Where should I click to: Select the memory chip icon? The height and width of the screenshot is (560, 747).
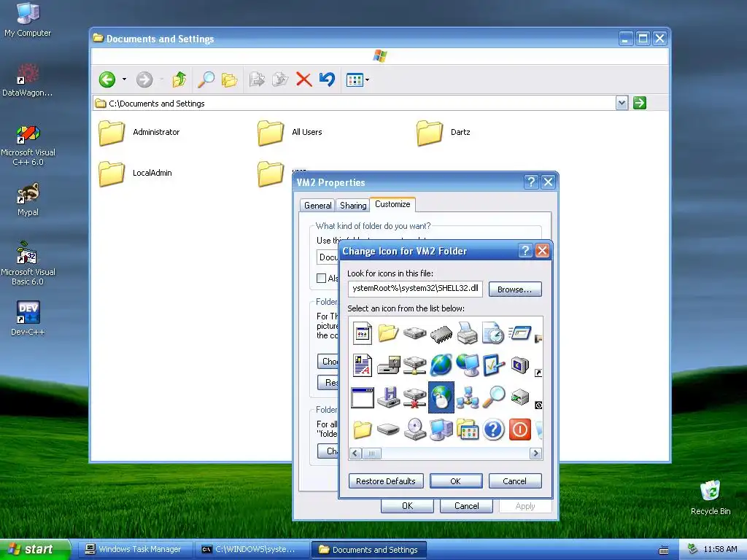[x=441, y=334]
